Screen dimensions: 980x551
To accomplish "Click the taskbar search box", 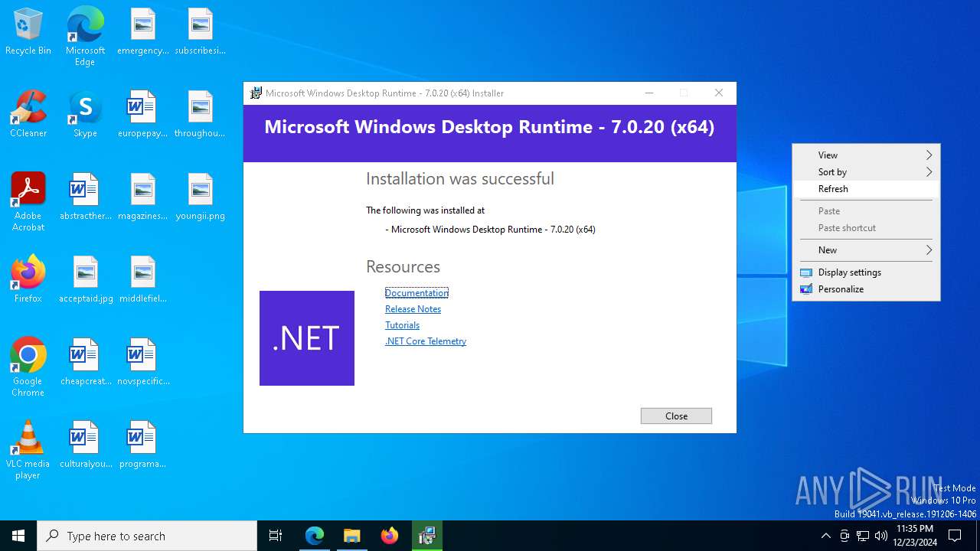I will (147, 536).
